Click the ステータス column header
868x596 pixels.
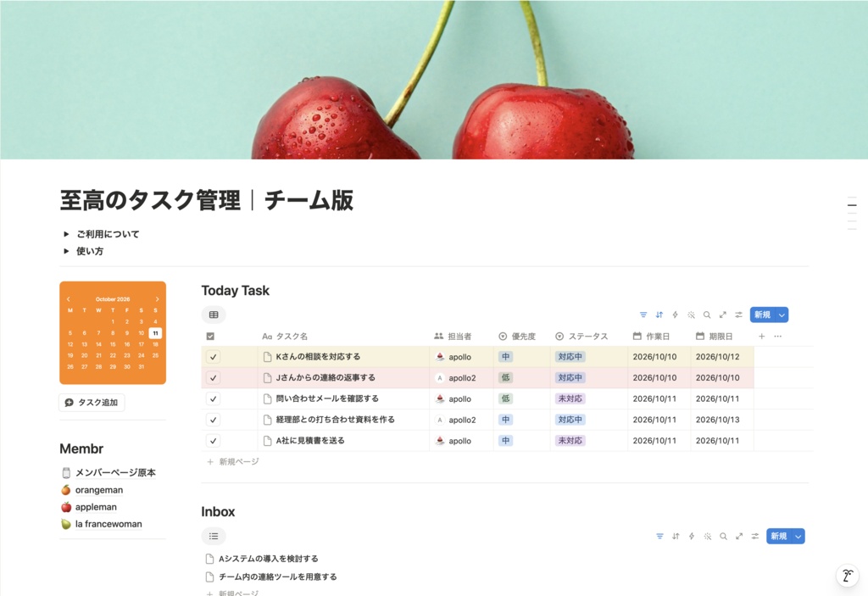581,337
